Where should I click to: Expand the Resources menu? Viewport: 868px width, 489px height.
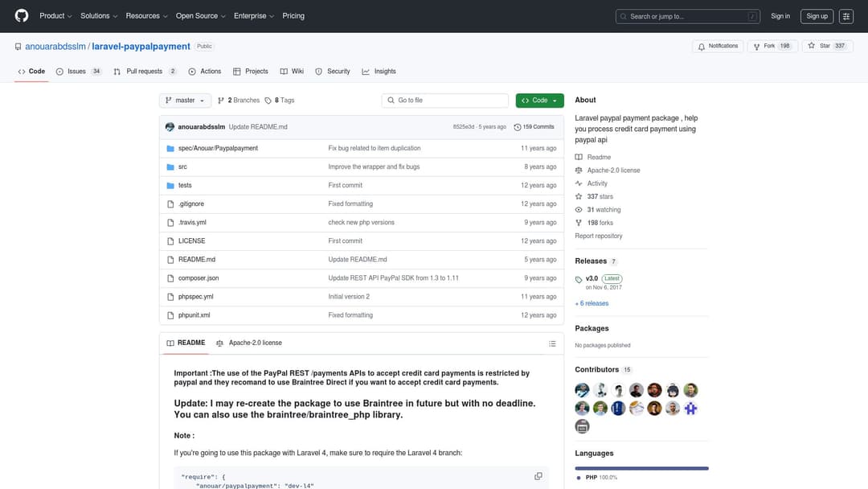[146, 16]
